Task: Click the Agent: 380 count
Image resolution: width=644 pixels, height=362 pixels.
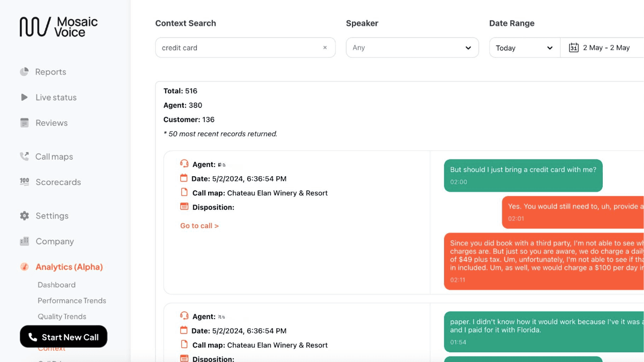Action: tap(182, 105)
